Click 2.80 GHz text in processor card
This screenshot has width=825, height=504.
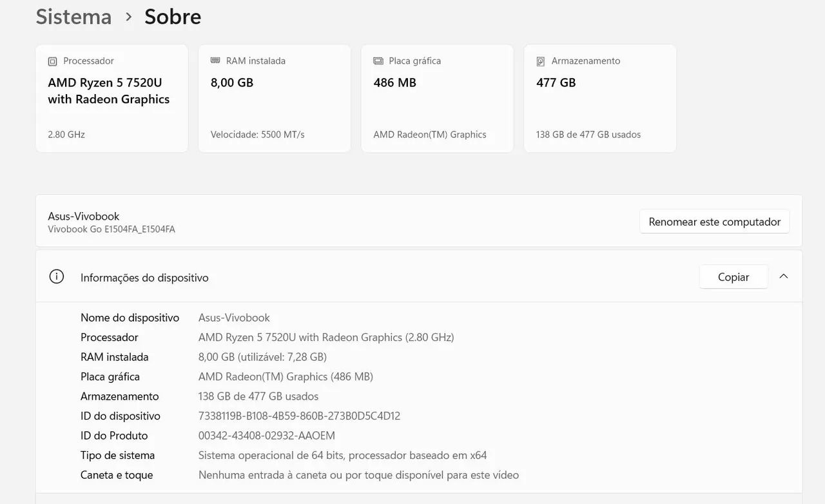tap(66, 135)
